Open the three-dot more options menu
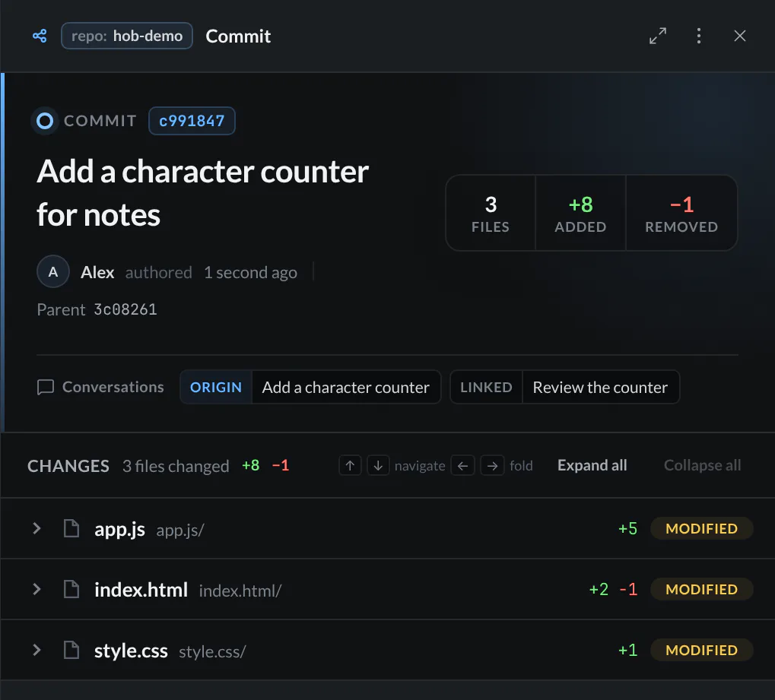 (x=698, y=36)
